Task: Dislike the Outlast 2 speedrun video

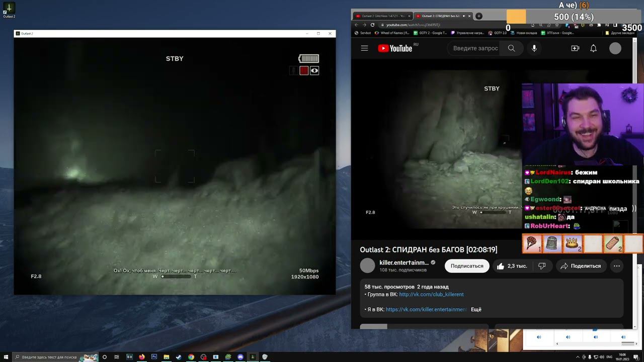Action: tap(542, 266)
